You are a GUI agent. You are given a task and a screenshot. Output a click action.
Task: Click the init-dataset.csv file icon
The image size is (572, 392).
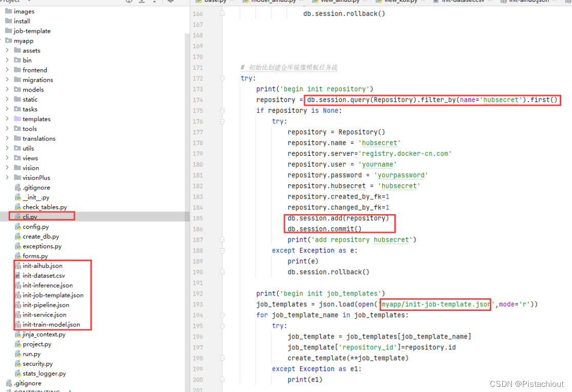click(18, 276)
